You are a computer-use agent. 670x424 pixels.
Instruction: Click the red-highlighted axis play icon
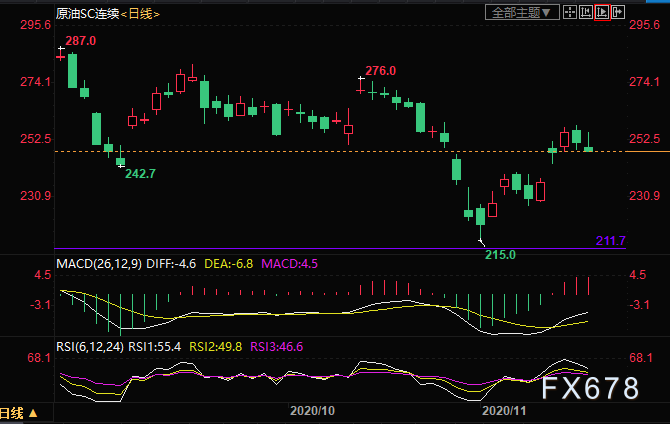[x=602, y=12]
